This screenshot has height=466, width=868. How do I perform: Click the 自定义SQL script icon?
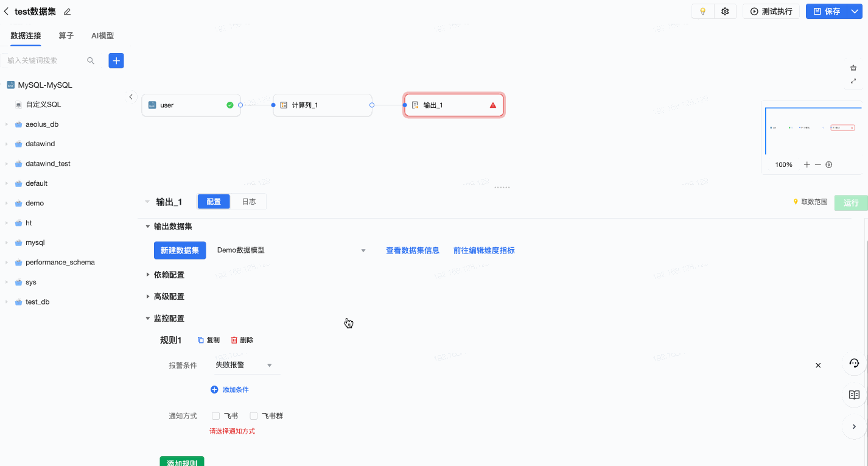point(18,105)
